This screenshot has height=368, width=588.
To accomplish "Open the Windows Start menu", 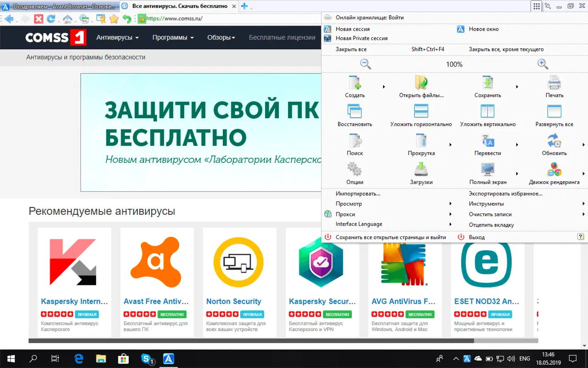I will 11,359.
